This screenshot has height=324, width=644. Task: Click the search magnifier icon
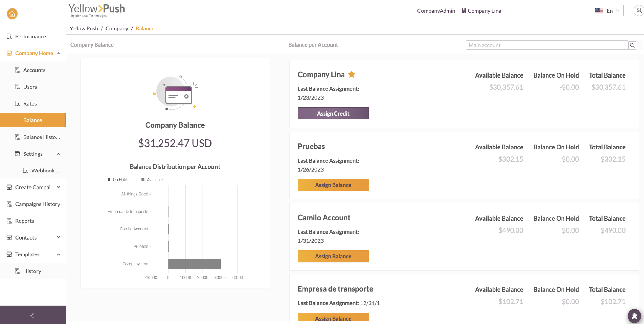point(632,45)
